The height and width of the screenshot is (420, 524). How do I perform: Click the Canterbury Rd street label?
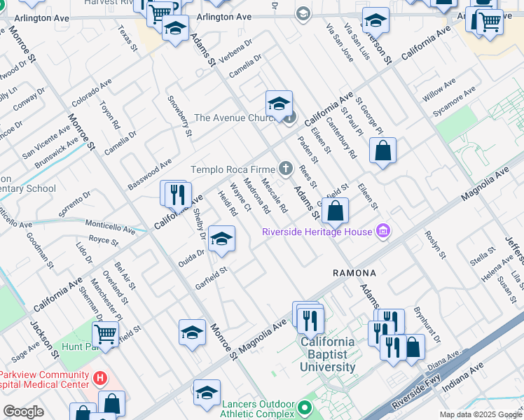point(342,138)
